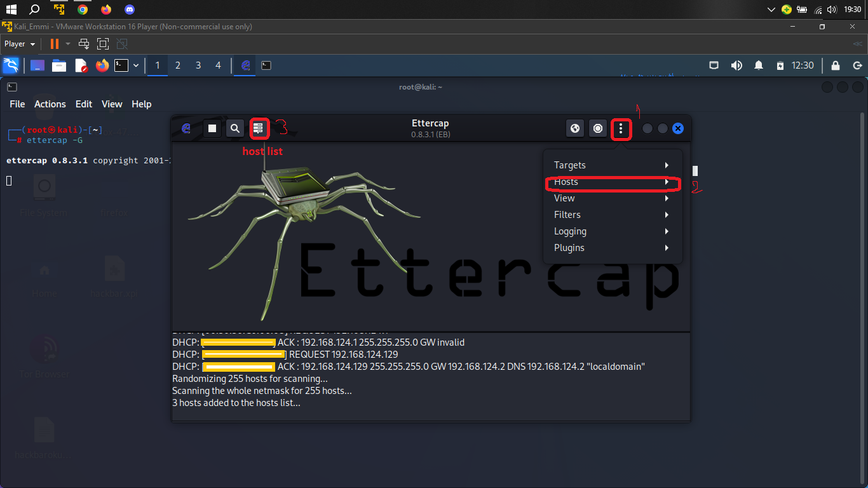Expand the Filters submenu

pyautogui.click(x=612, y=215)
